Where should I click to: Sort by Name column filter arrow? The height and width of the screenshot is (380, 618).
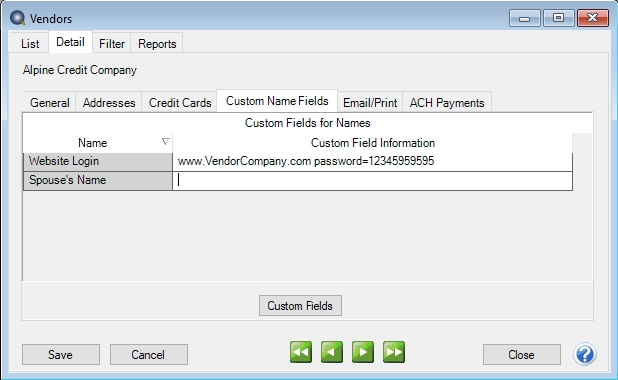[x=166, y=142]
